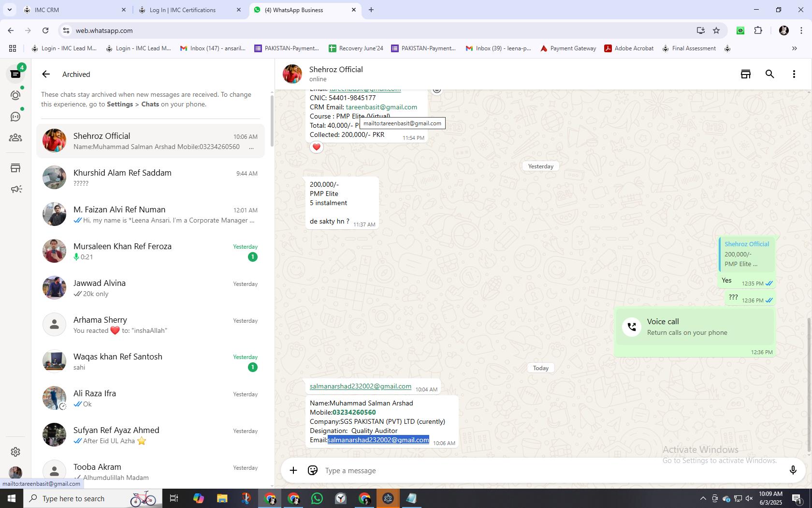Open the Payment Gateway bookmark

(568, 48)
